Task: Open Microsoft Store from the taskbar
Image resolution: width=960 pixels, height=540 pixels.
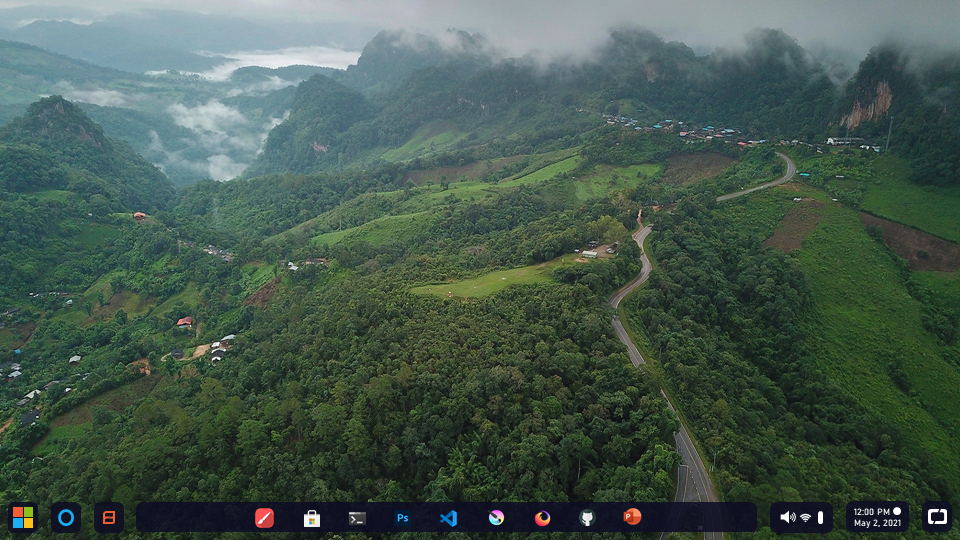Action: (312, 518)
